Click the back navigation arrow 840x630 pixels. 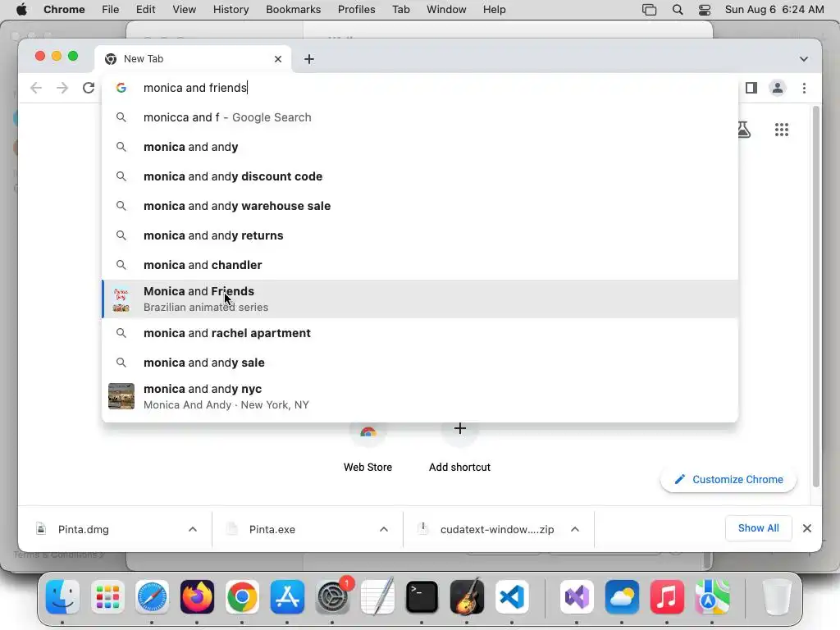pyautogui.click(x=36, y=88)
